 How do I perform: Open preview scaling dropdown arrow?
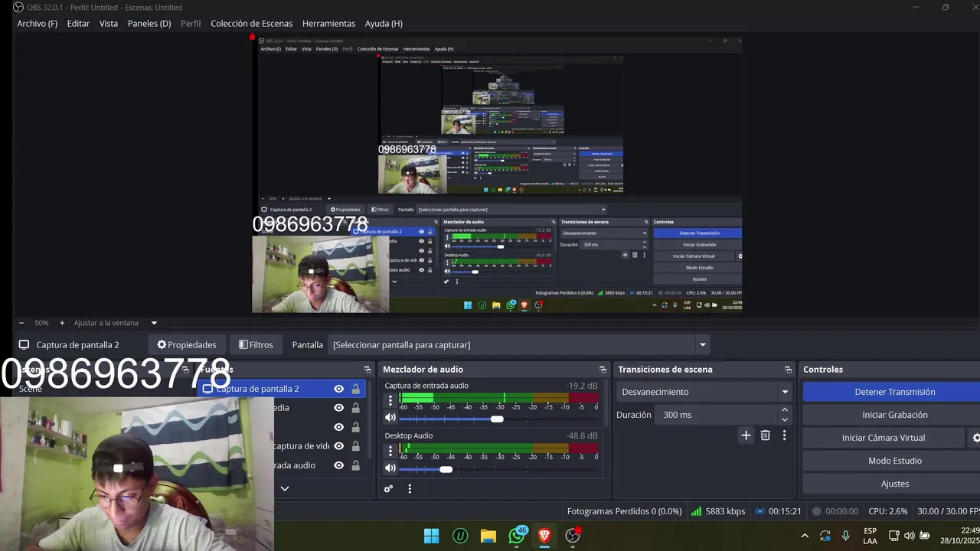point(154,323)
